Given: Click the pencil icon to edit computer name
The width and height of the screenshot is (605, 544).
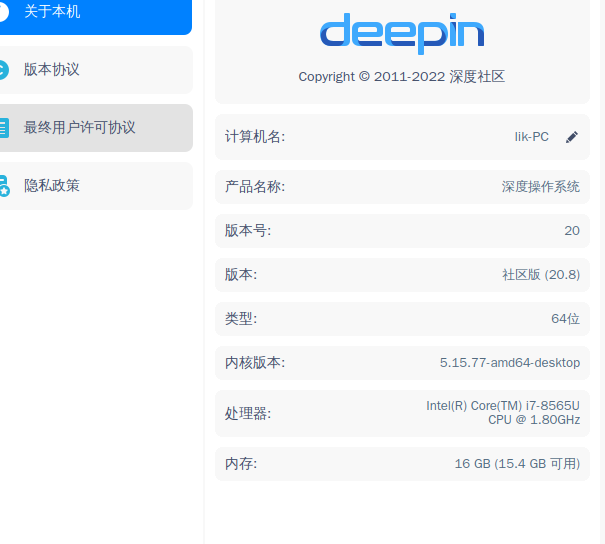Looking at the screenshot, I should tap(572, 137).
